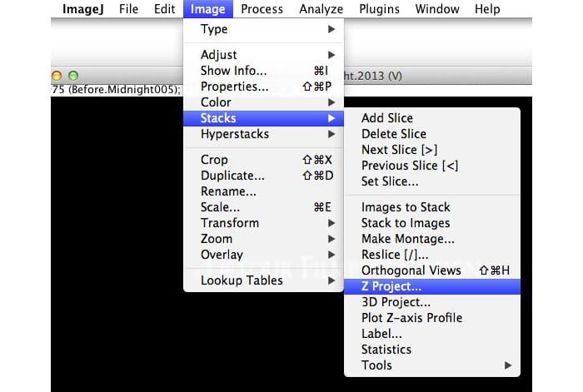Image resolution: width=583 pixels, height=392 pixels.
Task: Choose Previous Slice [<] item
Action: click(432, 166)
